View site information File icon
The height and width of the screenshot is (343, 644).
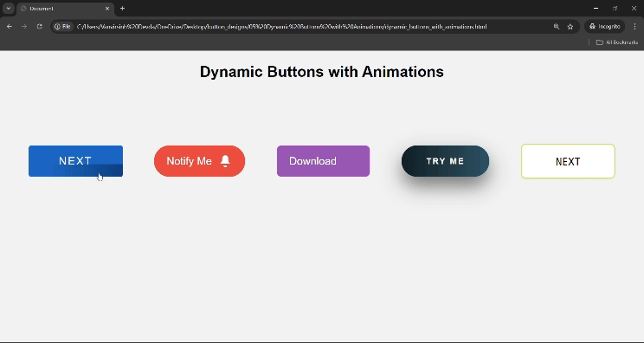pyautogui.click(x=62, y=26)
